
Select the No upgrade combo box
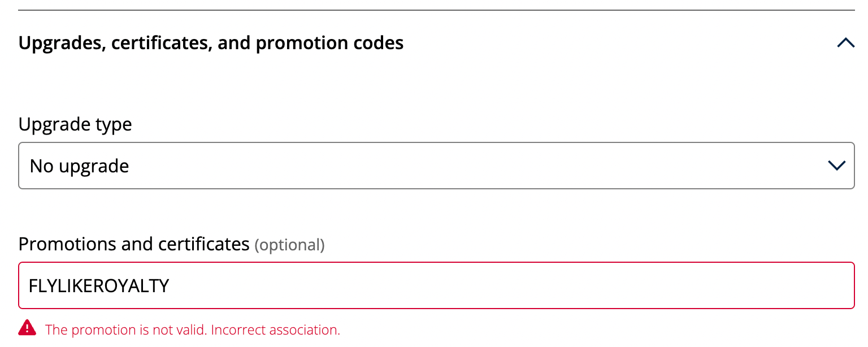435,166
